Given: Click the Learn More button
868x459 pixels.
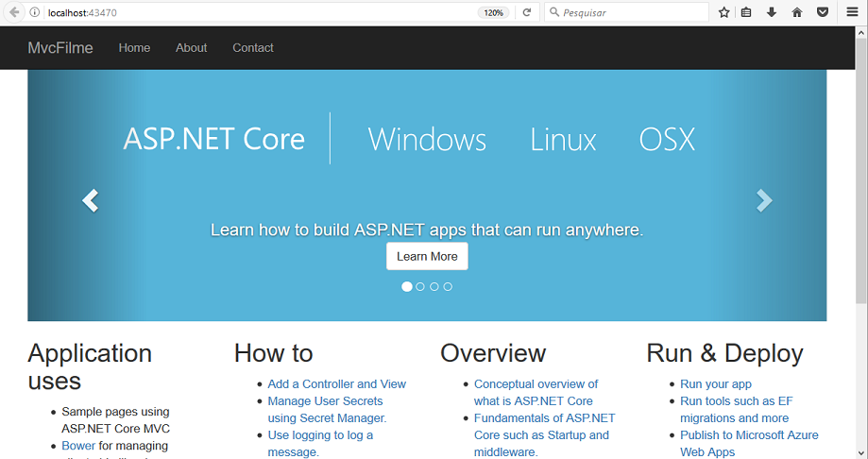Looking at the screenshot, I should (x=427, y=256).
